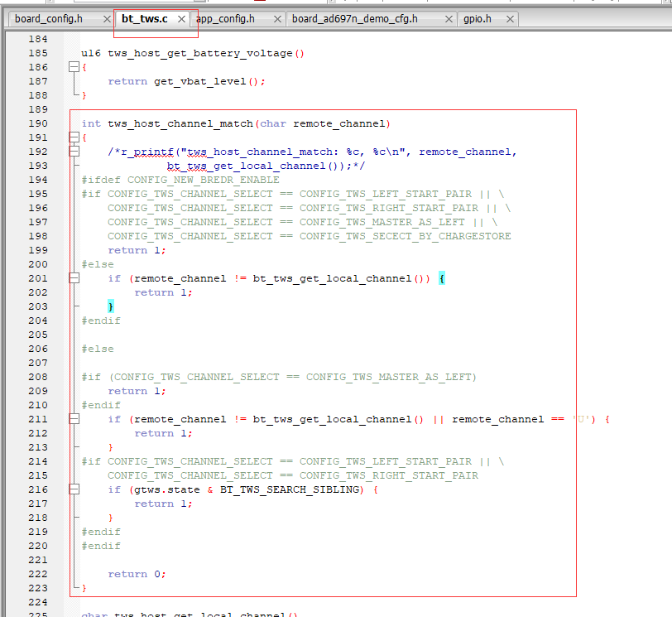Close the gpio.h tab
Image resolution: width=672 pixels, height=617 pixels.
click(x=510, y=19)
